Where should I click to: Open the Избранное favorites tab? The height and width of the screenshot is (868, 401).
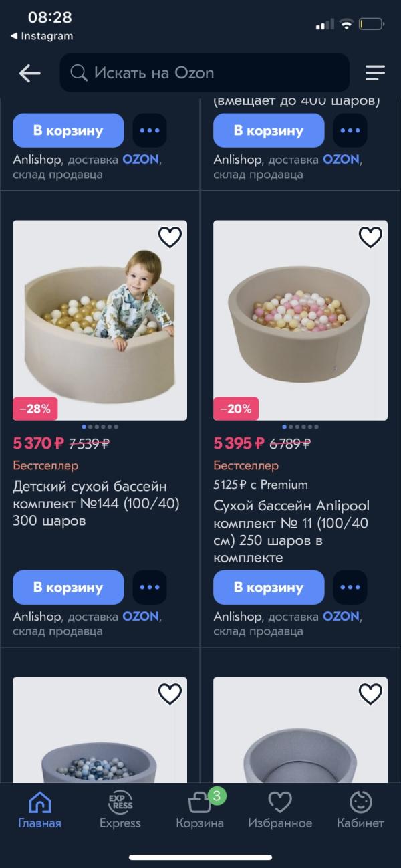280,808
